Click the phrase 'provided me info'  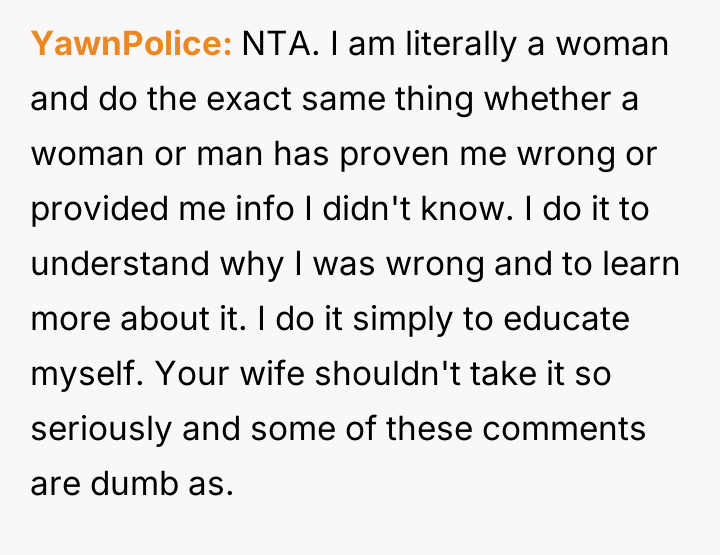coord(150,210)
